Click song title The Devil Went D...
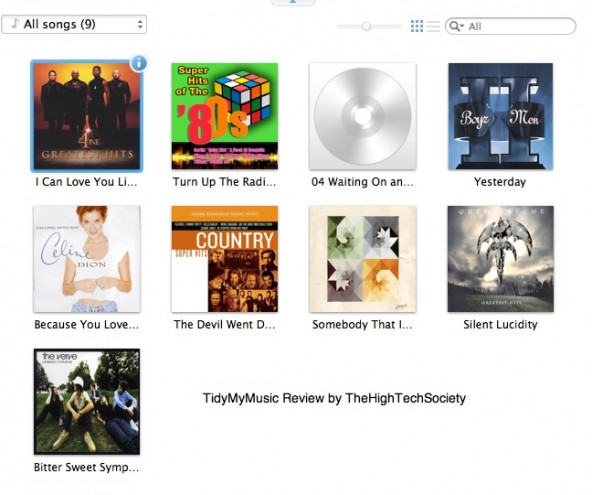592x495 pixels. tap(224, 325)
